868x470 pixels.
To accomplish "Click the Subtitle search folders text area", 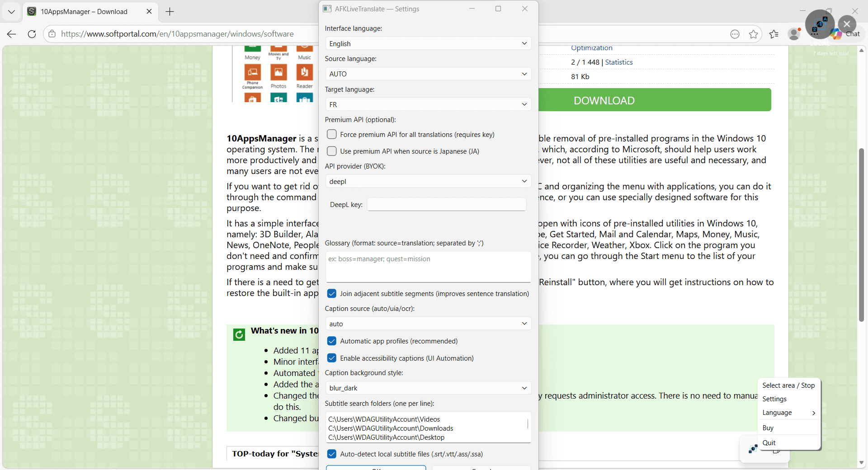I will 428,428.
